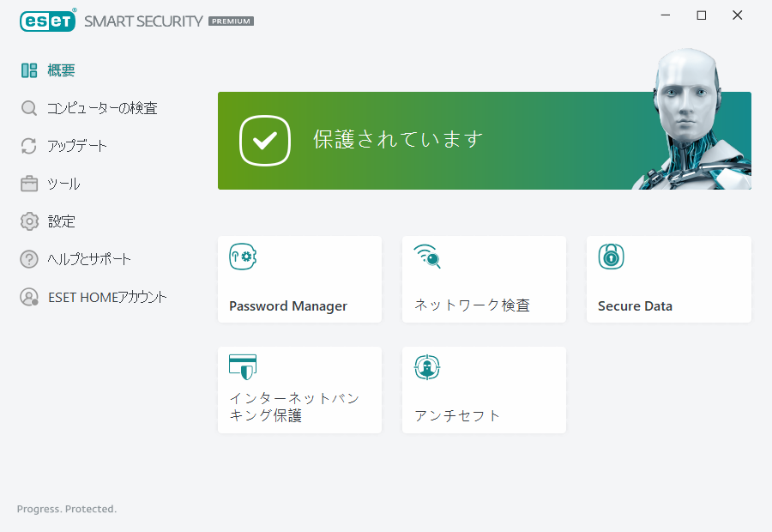The height and width of the screenshot is (532, 772).
Task: Open the Password Manager tile
Action: click(299, 279)
